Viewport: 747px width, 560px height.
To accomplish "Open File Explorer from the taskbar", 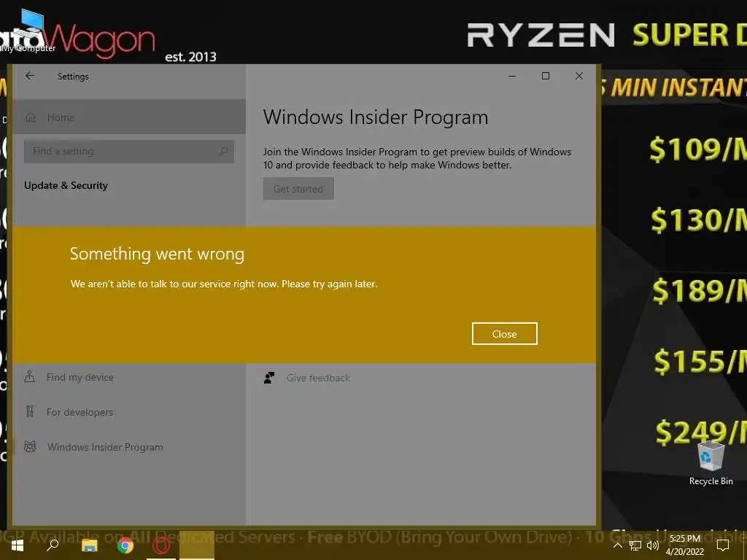I will click(x=89, y=545).
